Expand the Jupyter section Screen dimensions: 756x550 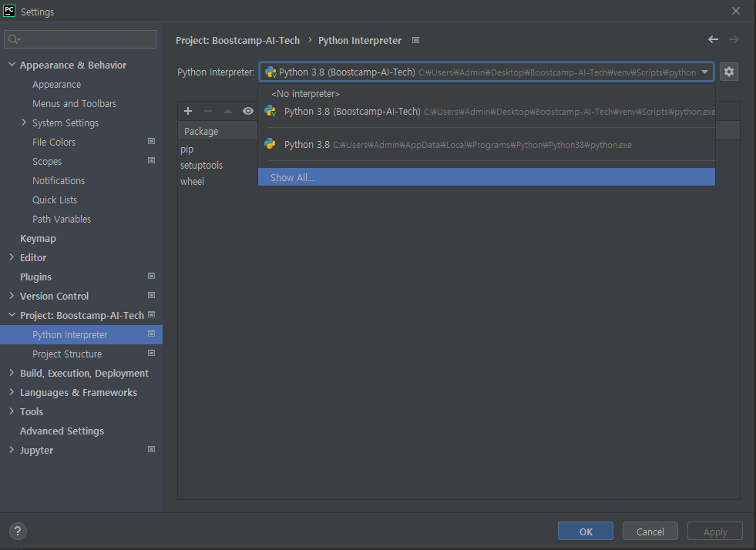pos(12,450)
